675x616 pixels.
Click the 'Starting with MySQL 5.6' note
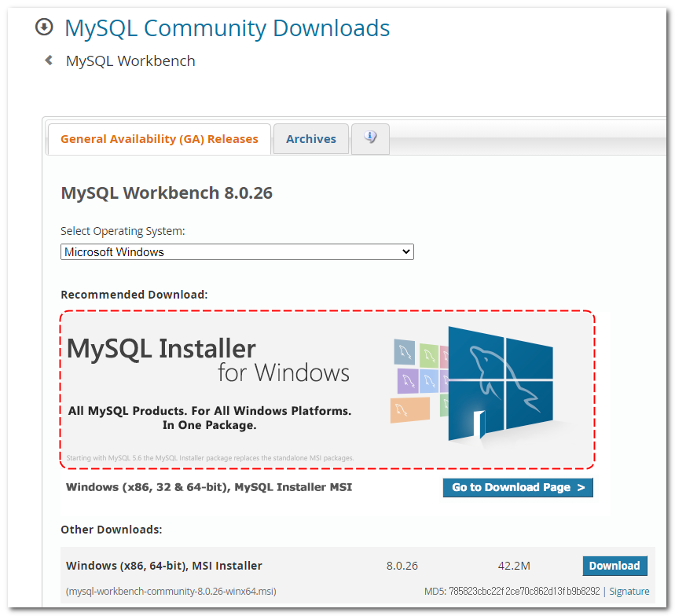click(210, 458)
